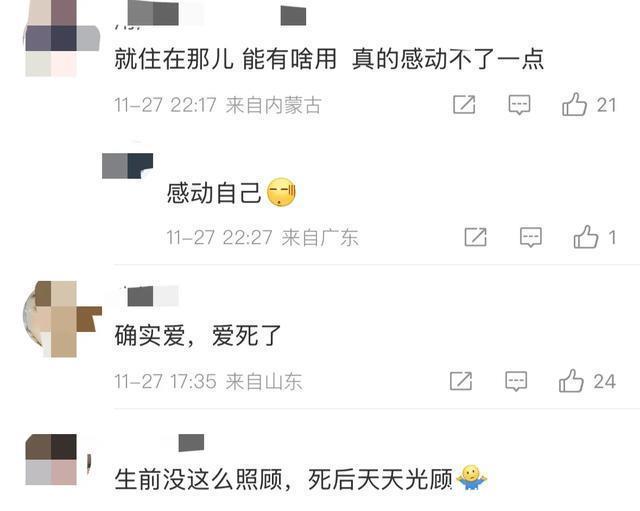Open reply box for the 广东 comment

tap(531, 237)
